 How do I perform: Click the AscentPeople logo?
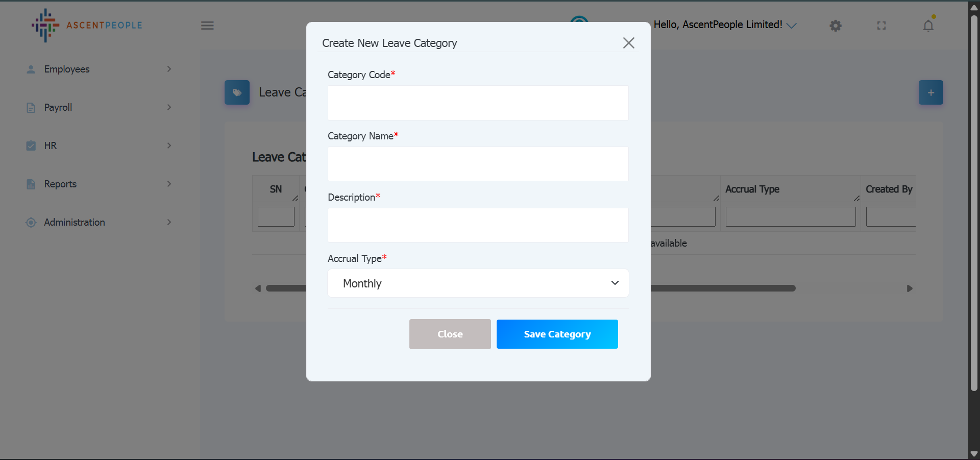(x=87, y=26)
